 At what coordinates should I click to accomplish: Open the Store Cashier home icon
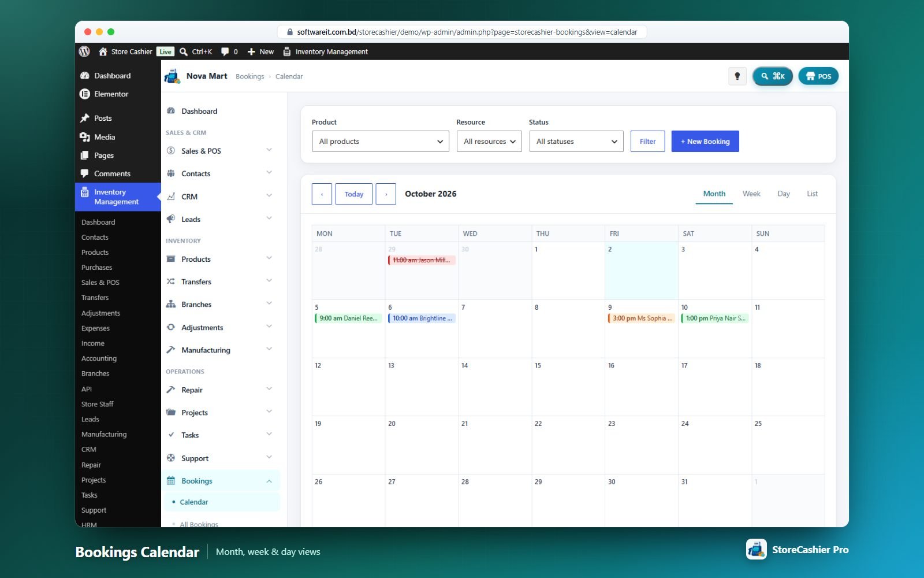103,51
